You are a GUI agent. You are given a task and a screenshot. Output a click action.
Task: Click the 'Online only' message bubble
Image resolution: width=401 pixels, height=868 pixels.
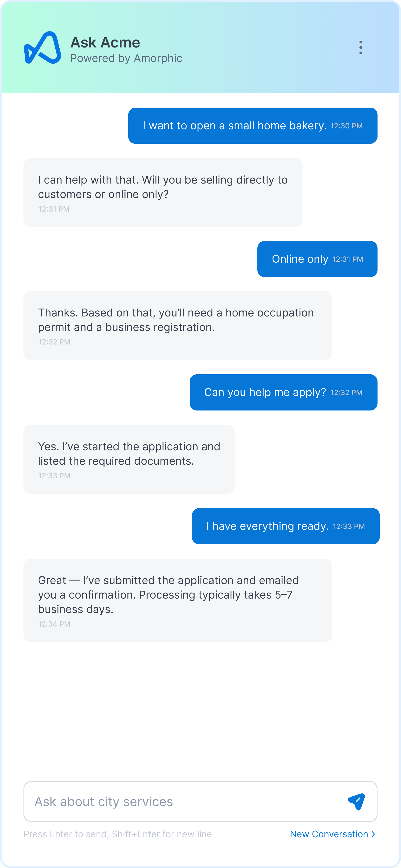tap(300, 259)
